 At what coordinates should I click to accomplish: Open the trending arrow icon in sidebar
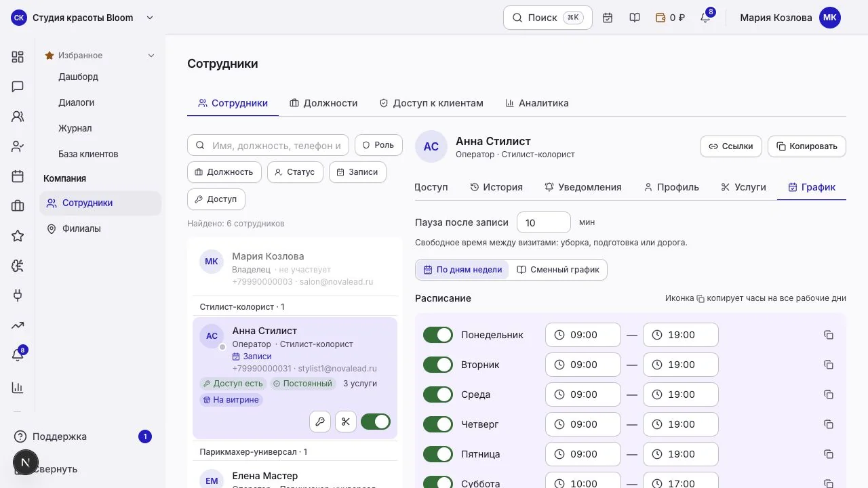click(x=18, y=325)
